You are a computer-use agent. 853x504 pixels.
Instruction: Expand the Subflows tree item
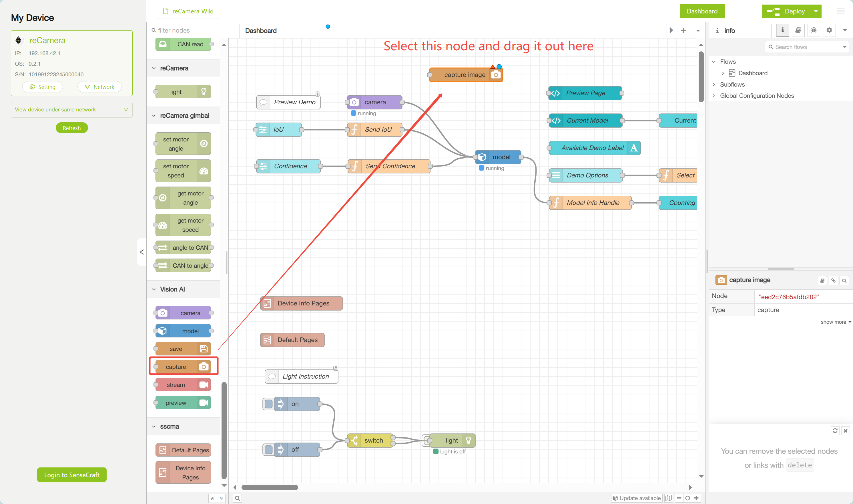pos(714,85)
